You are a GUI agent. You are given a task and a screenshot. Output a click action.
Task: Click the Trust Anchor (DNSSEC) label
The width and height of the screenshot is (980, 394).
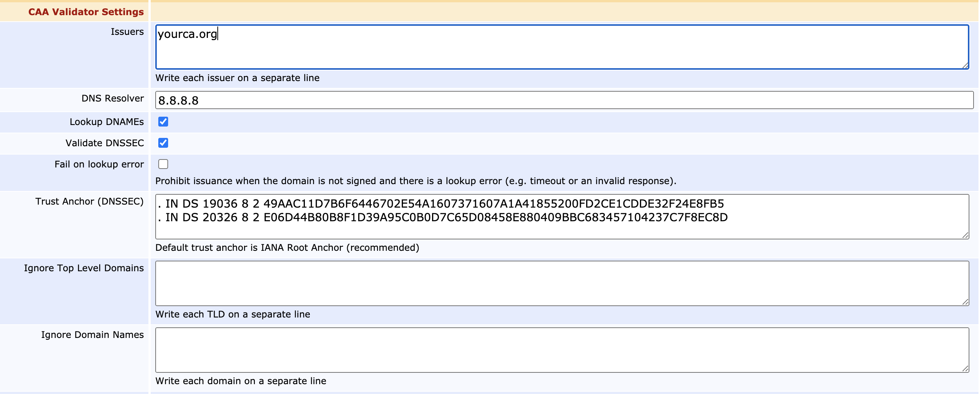89,202
